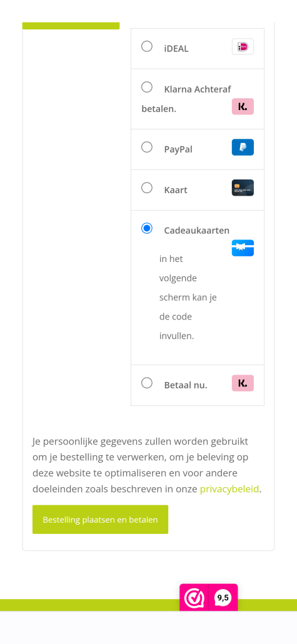Viewport: 297px width, 644px height.
Task: Click the blue PayPal logo icon
Action: [x=243, y=147]
